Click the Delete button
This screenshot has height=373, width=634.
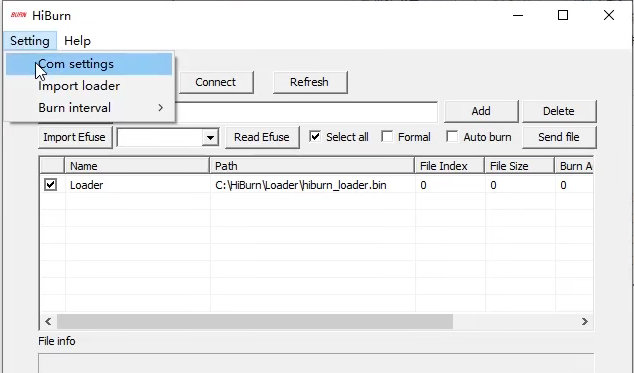pos(559,111)
